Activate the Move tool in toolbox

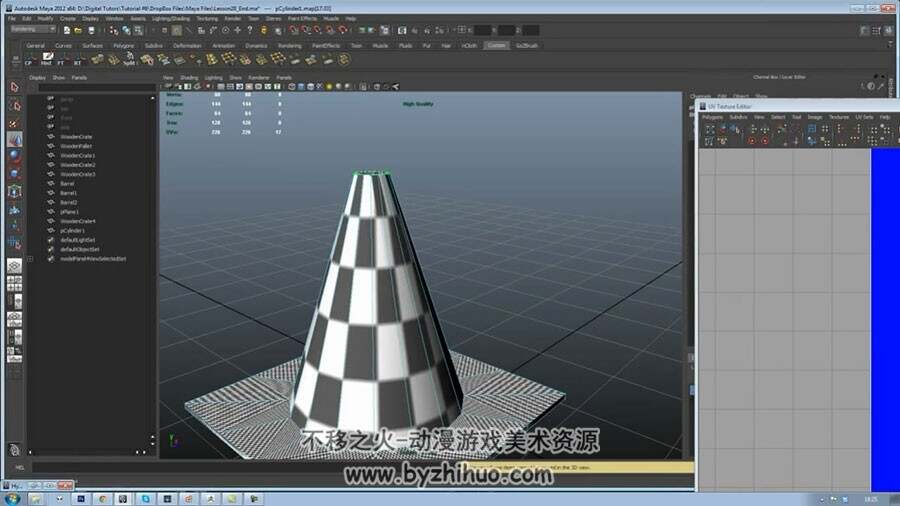coord(14,139)
